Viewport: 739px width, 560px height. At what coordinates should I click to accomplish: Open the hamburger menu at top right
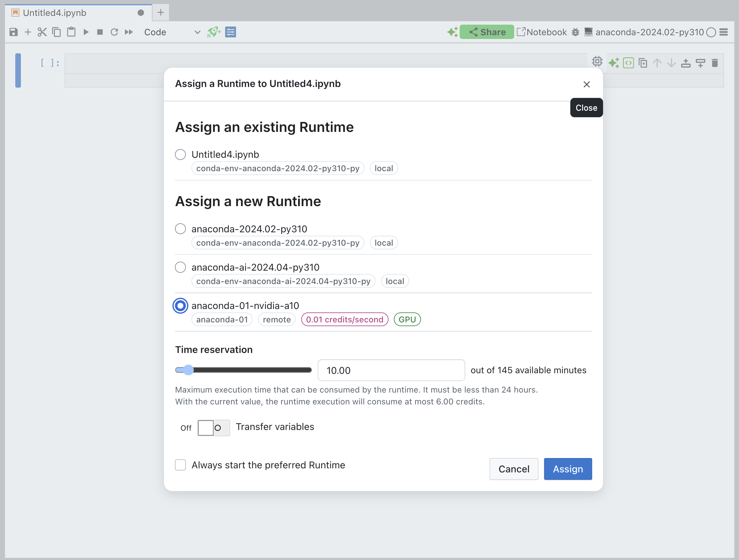click(x=724, y=32)
